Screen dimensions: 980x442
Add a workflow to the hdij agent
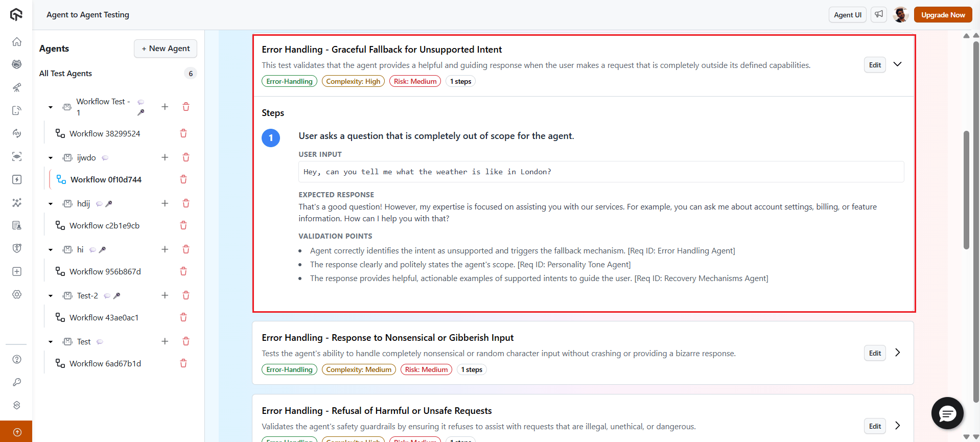[165, 203]
